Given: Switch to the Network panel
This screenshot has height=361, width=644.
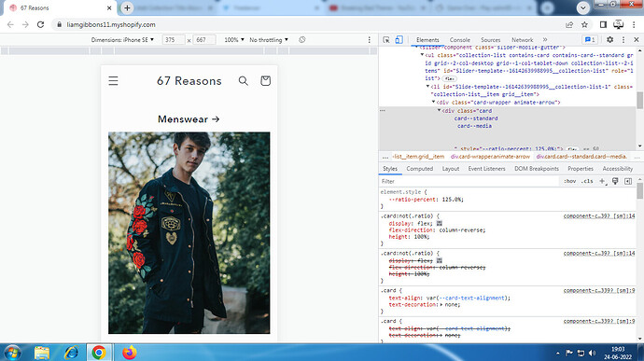Looking at the screenshot, I should [x=522, y=40].
